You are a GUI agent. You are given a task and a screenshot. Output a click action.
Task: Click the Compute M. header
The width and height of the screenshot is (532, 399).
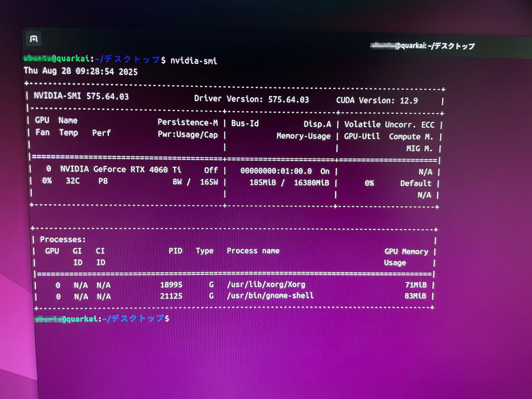coord(411,137)
